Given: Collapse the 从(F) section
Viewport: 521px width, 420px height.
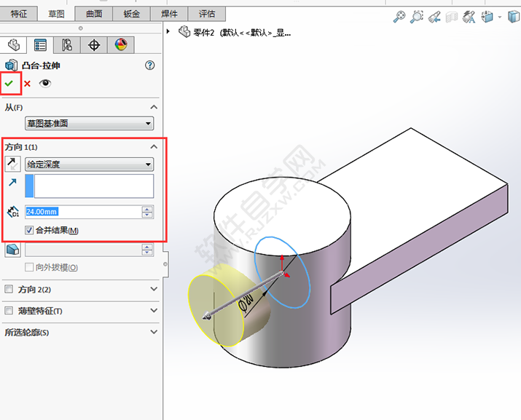Looking at the screenshot, I should [154, 107].
